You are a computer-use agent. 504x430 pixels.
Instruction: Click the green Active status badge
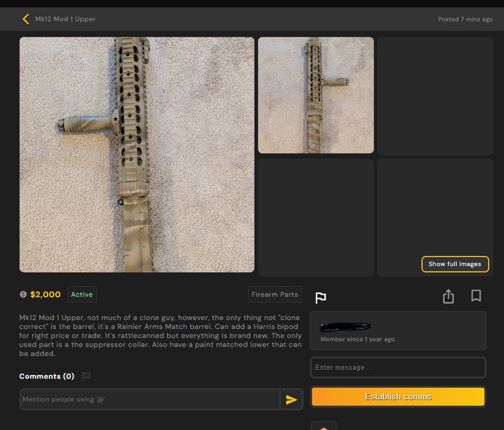(82, 295)
